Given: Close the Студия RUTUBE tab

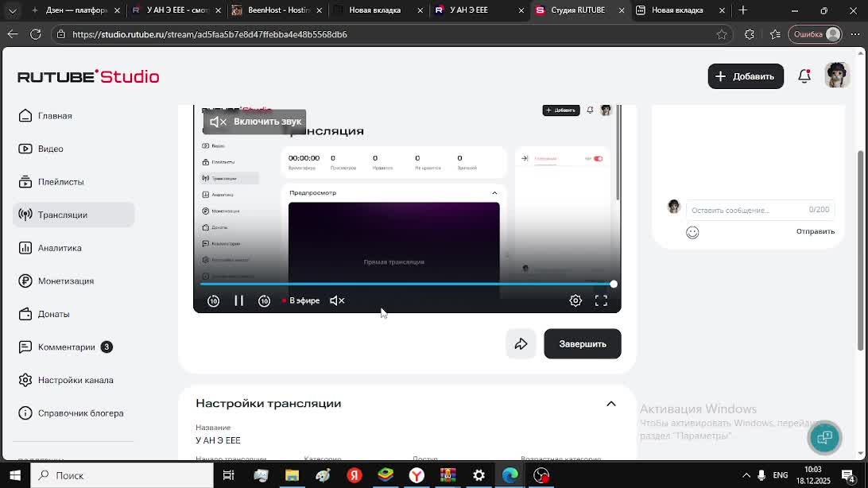Looking at the screenshot, I should [622, 10].
